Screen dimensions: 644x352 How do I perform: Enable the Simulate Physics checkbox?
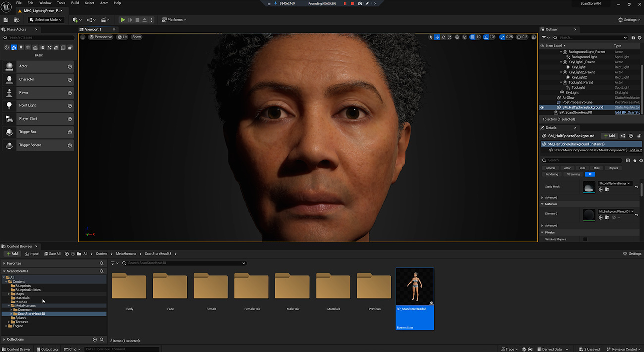[585, 239]
